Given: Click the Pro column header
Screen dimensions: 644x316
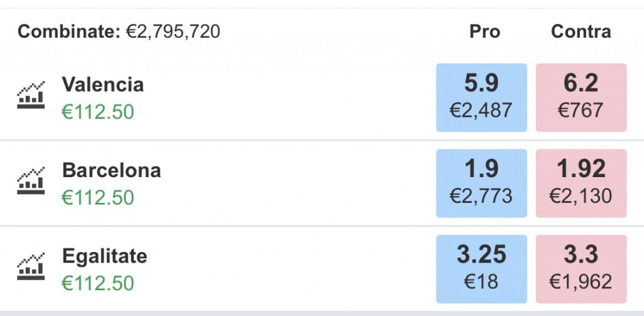Looking at the screenshot, I should (484, 31).
